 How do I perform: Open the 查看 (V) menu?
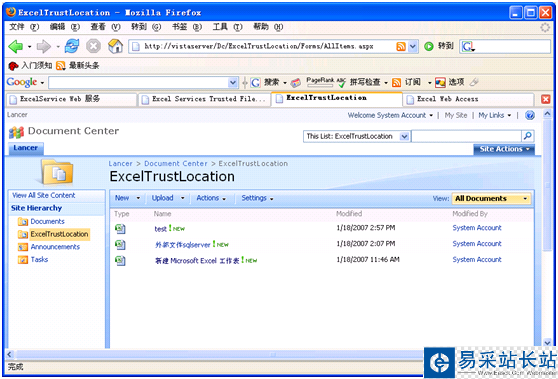tap(105, 27)
